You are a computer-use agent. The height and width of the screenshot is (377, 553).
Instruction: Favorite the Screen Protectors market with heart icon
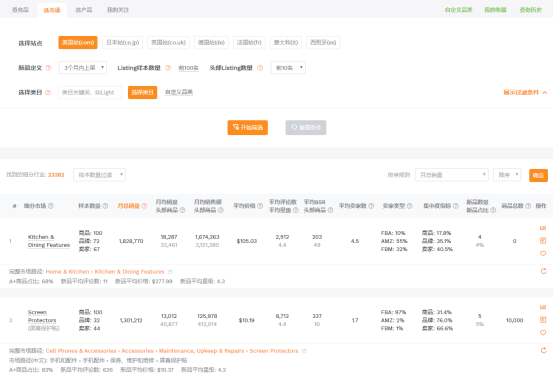[x=543, y=332]
